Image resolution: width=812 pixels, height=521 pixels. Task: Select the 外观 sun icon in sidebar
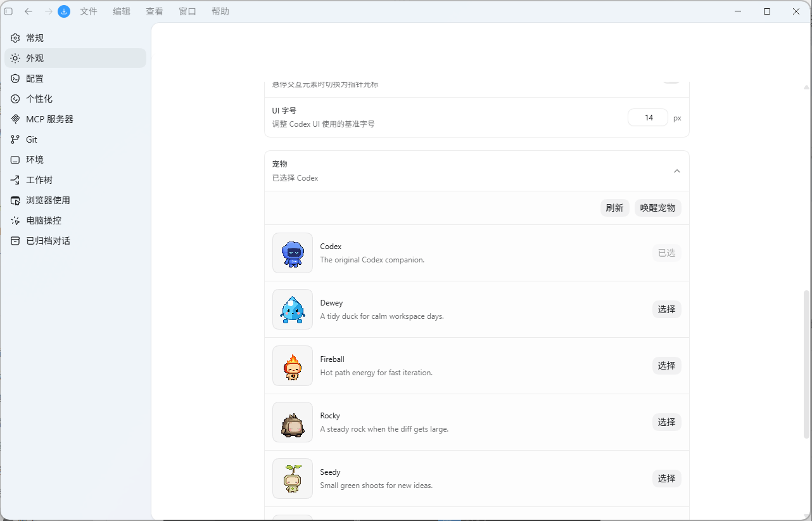15,58
